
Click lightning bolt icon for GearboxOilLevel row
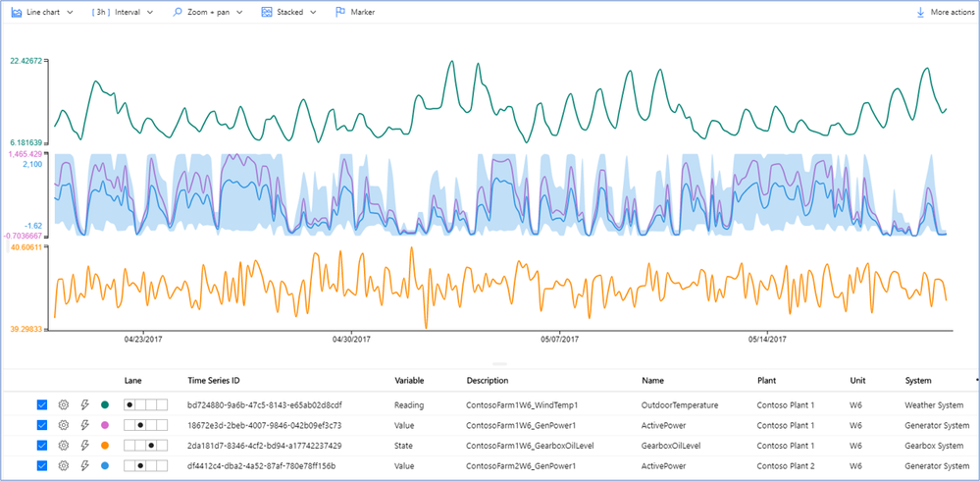(85, 446)
